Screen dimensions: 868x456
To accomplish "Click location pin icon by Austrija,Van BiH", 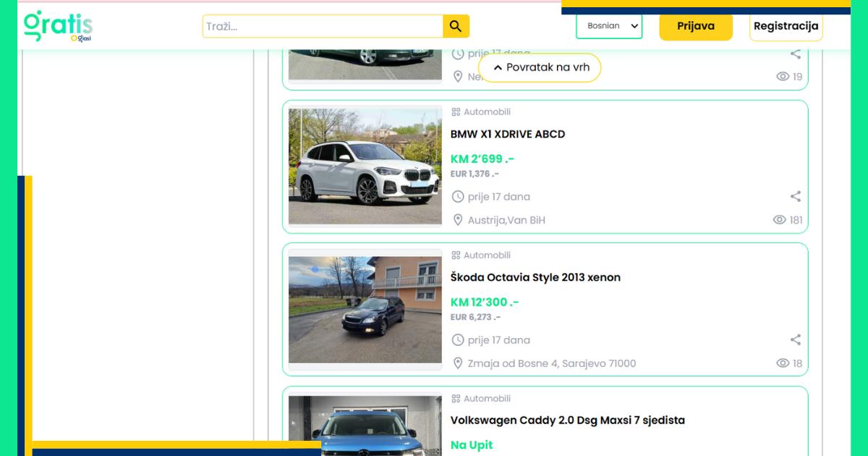I will coord(457,220).
